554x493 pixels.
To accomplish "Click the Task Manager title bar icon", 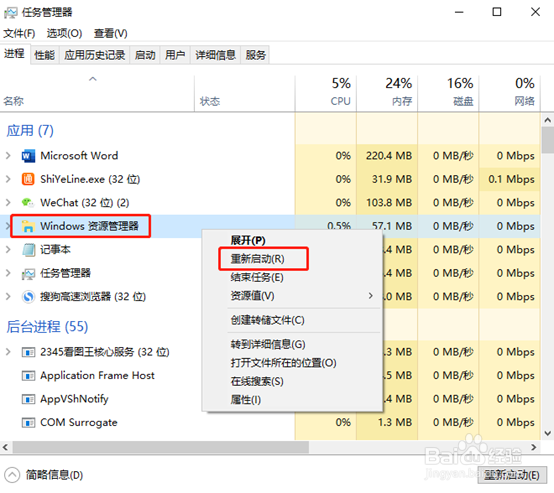I will pyautogui.click(x=11, y=13).
